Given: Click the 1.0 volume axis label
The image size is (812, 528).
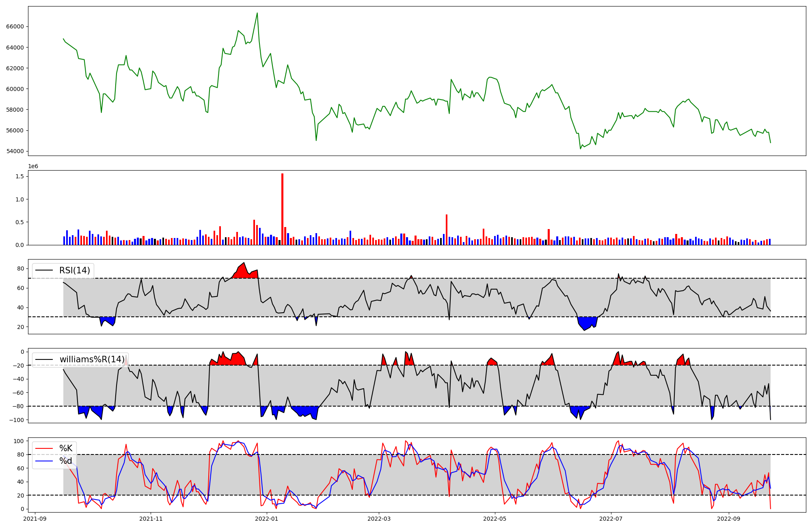Looking at the screenshot, I should pyautogui.click(x=20, y=199).
